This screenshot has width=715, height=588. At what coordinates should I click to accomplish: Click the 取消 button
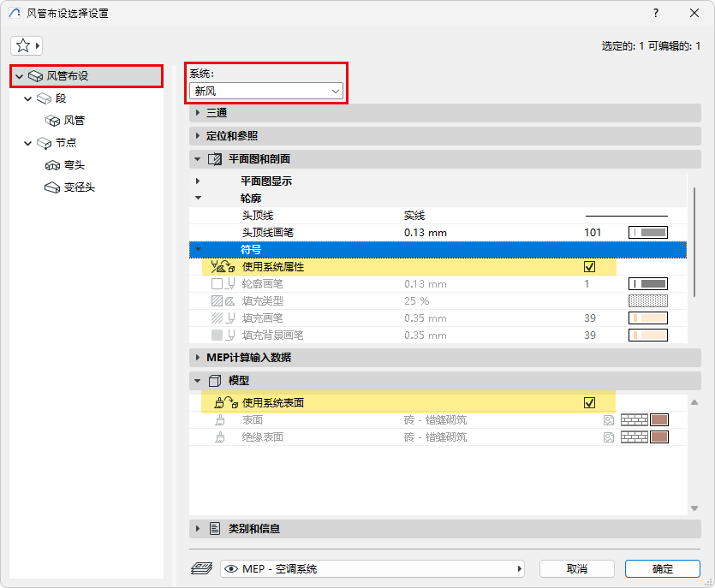pos(577,569)
